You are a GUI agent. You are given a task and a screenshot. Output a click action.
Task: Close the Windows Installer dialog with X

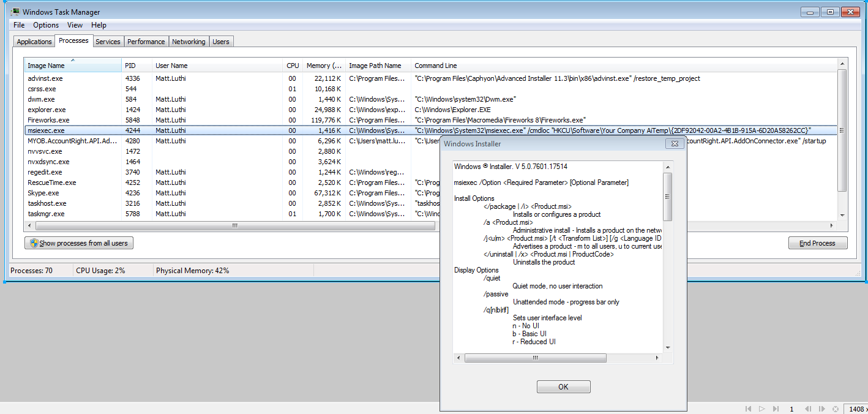pos(675,143)
